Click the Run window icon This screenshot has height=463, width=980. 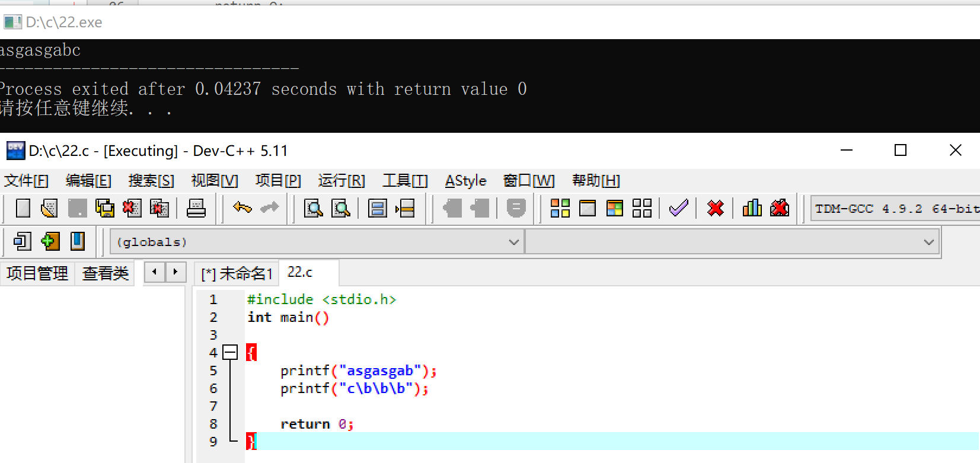pyautogui.click(x=588, y=208)
